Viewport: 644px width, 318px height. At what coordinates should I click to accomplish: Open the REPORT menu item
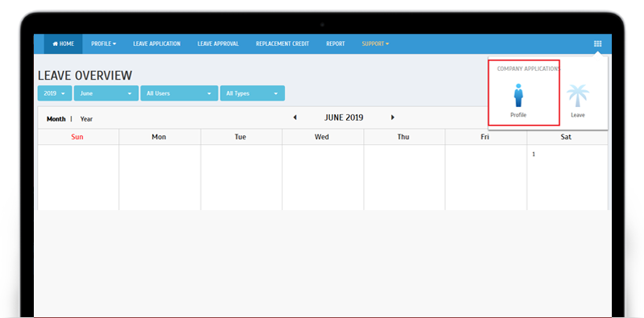(336, 43)
